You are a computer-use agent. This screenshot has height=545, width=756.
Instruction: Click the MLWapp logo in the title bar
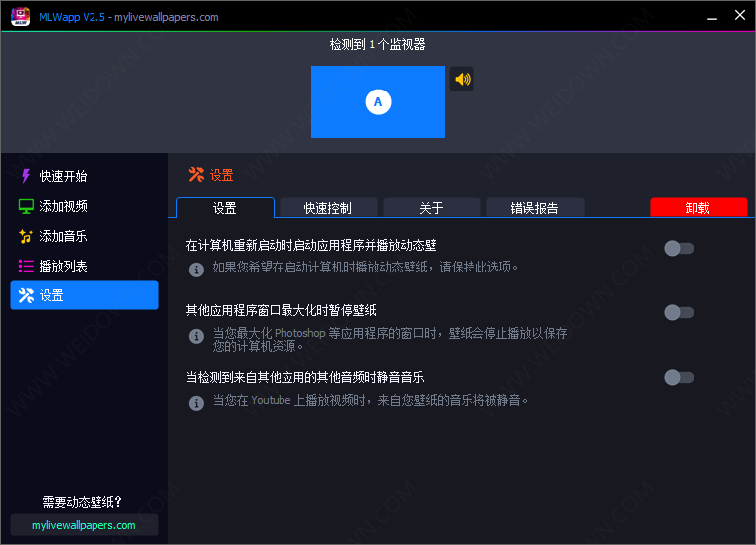point(20,16)
